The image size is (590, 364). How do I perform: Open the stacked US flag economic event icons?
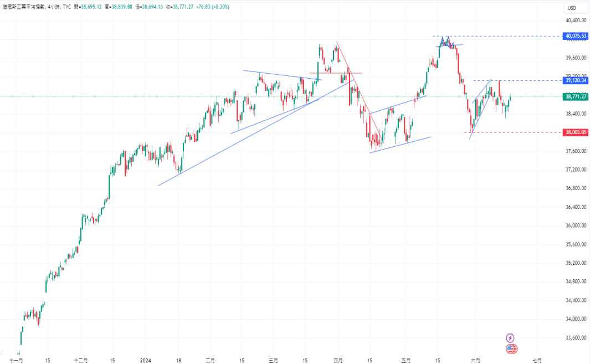pos(511,349)
